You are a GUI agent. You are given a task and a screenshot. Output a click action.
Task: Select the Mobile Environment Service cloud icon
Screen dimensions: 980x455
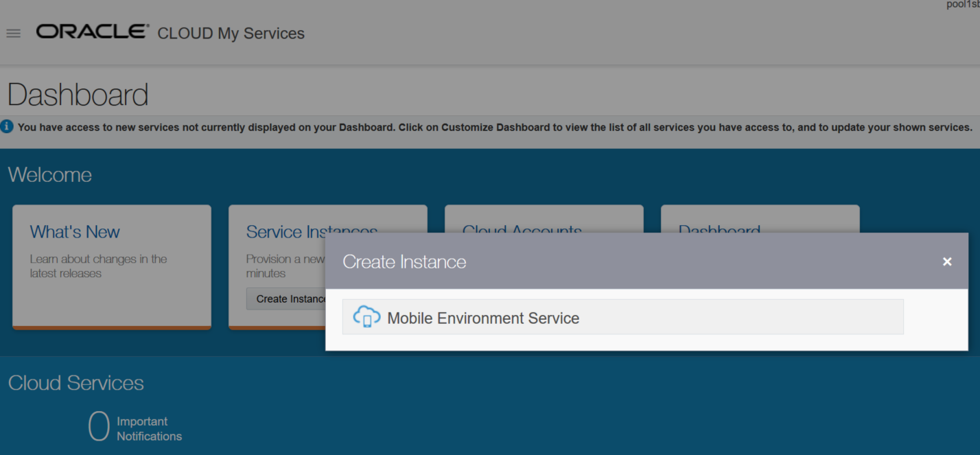[366, 316]
